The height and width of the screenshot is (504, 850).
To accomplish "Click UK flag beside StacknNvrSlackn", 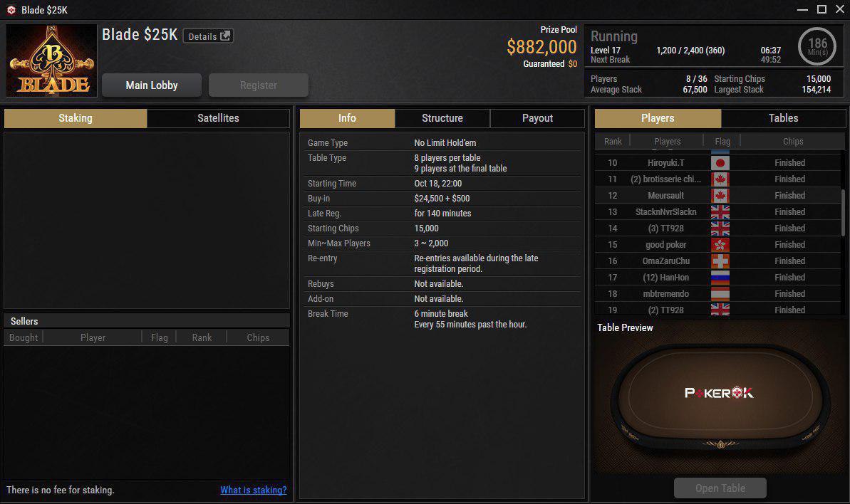I will [720, 211].
